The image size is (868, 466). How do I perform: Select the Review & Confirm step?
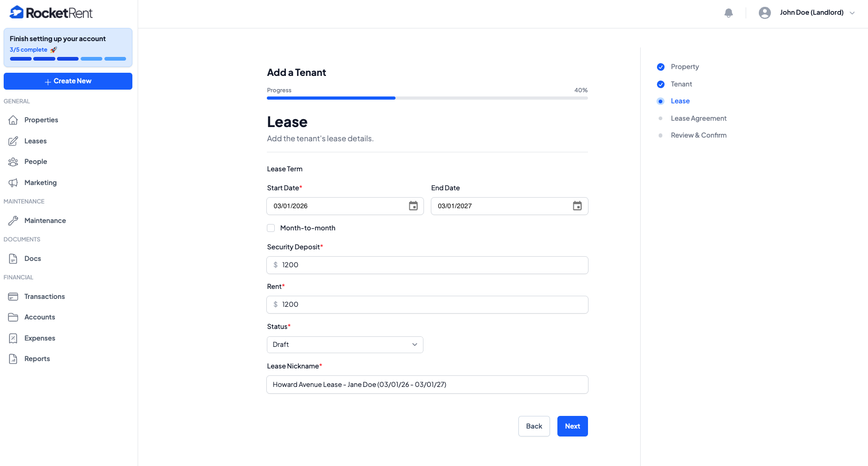click(x=699, y=135)
